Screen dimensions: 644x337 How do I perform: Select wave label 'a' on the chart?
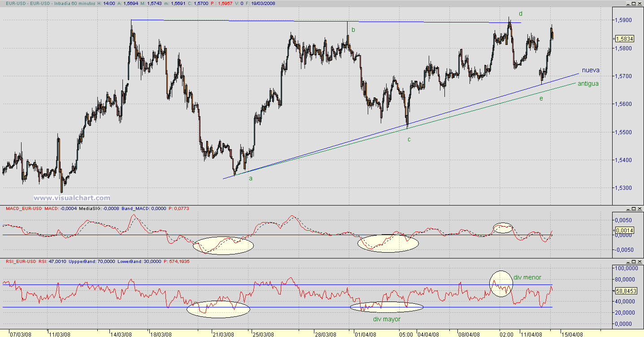(x=251, y=178)
